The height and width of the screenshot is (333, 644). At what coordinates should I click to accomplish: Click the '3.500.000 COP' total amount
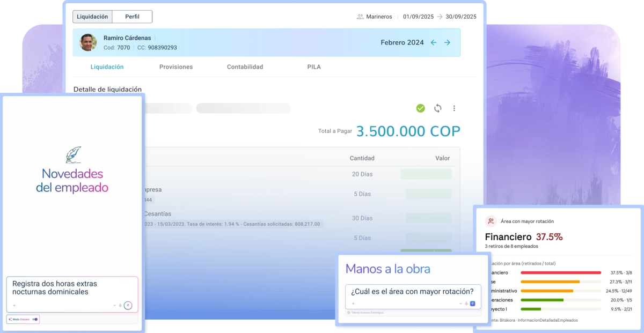pyautogui.click(x=408, y=131)
